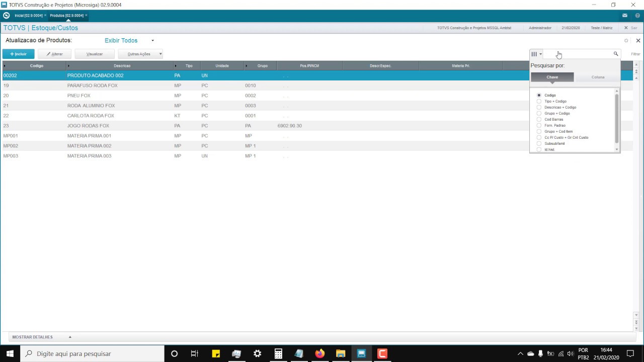Screen dimensions: 644x362
Task: Open Task View icon on taskbar
Action: pyautogui.click(x=195, y=353)
